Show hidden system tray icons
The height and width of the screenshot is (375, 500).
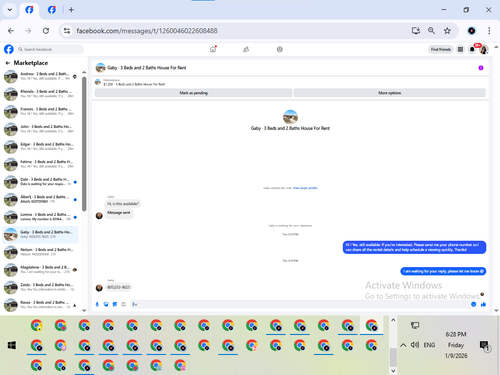[x=403, y=345]
